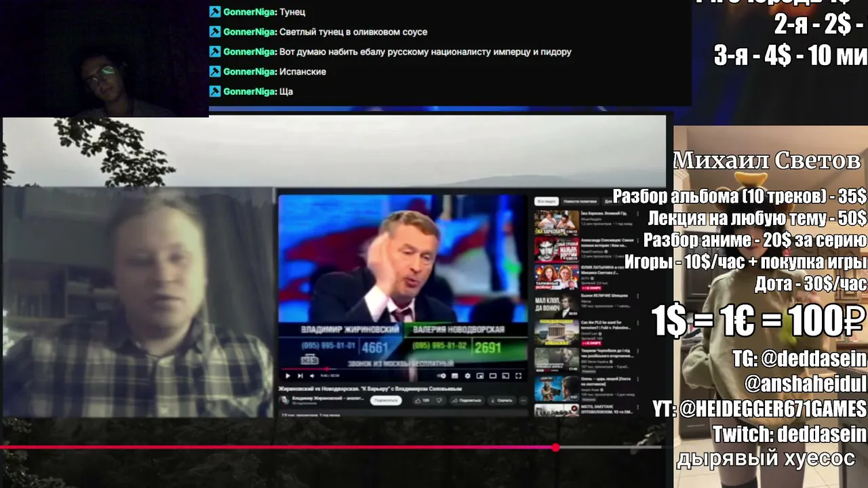The height and width of the screenshot is (488, 868).
Task: Click the play button in the YouTube player
Action: coord(288,375)
